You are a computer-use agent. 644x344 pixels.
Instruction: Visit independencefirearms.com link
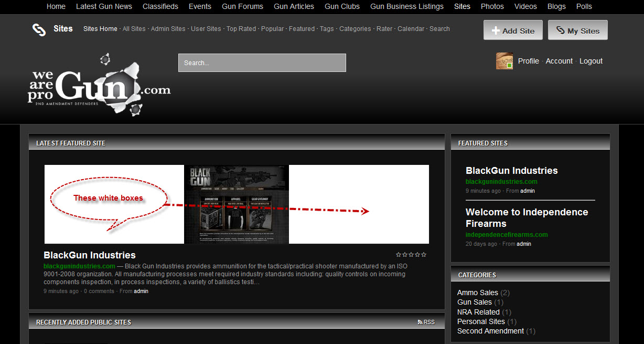pyautogui.click(x=507, y=235)
